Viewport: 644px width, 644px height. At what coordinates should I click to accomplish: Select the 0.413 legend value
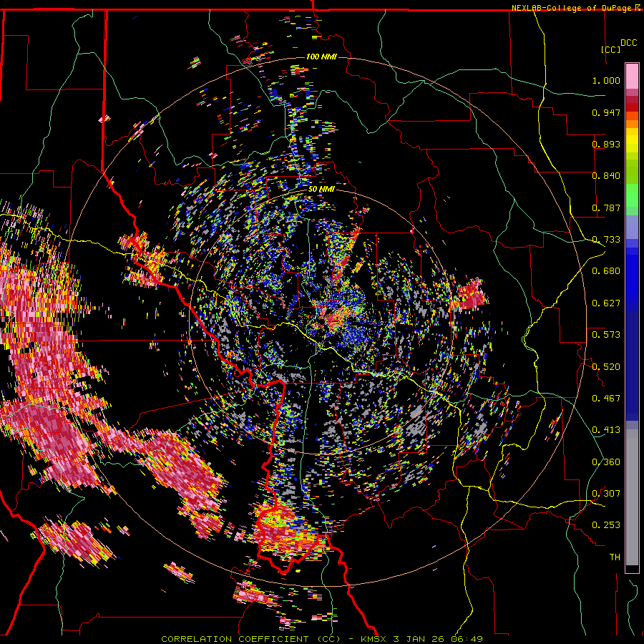coord(606,430)
